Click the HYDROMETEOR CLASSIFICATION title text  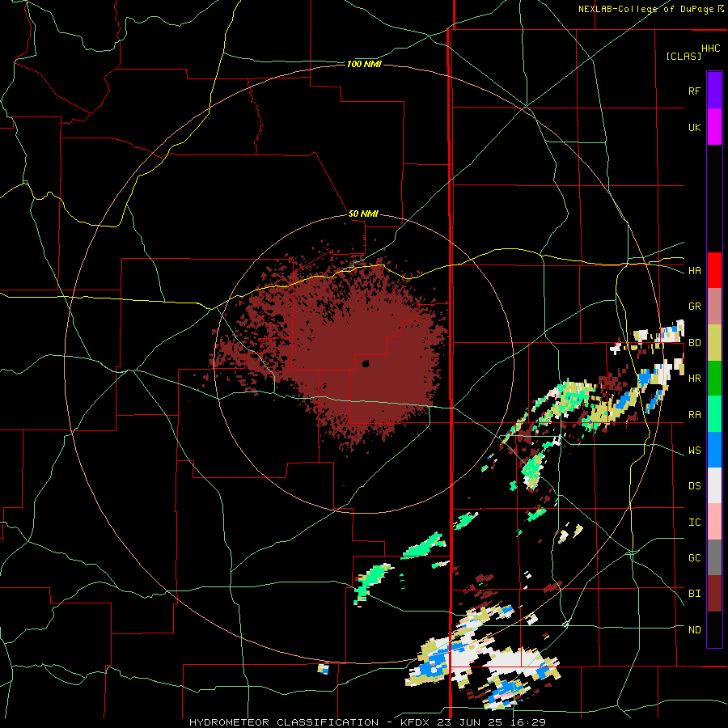(284, 722)
